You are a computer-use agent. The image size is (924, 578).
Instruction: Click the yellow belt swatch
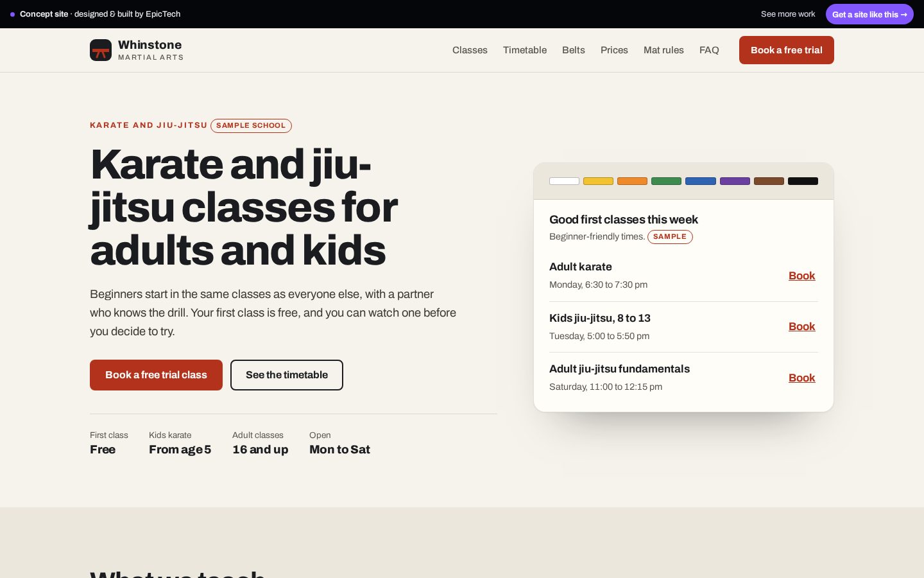pyautogui.click(x=599, y=181)
